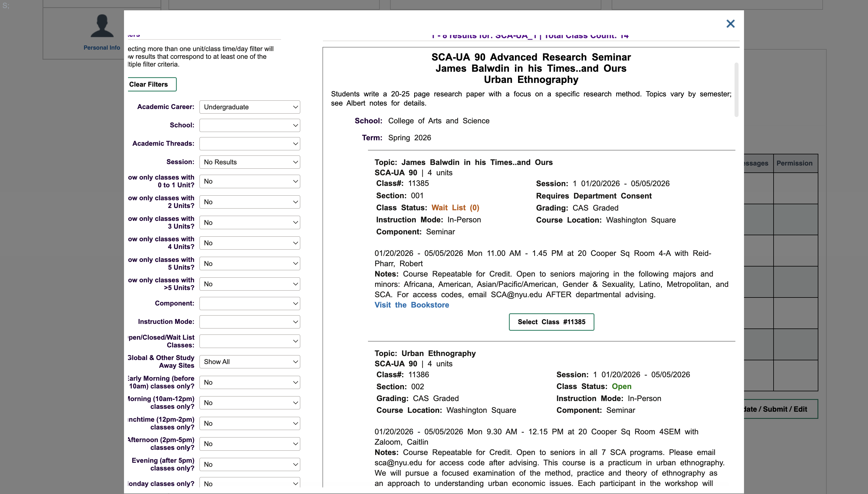This screenshot has width=868, height=494.
Task: Open the 2 Units filter selector
Action: click(249, 202)
